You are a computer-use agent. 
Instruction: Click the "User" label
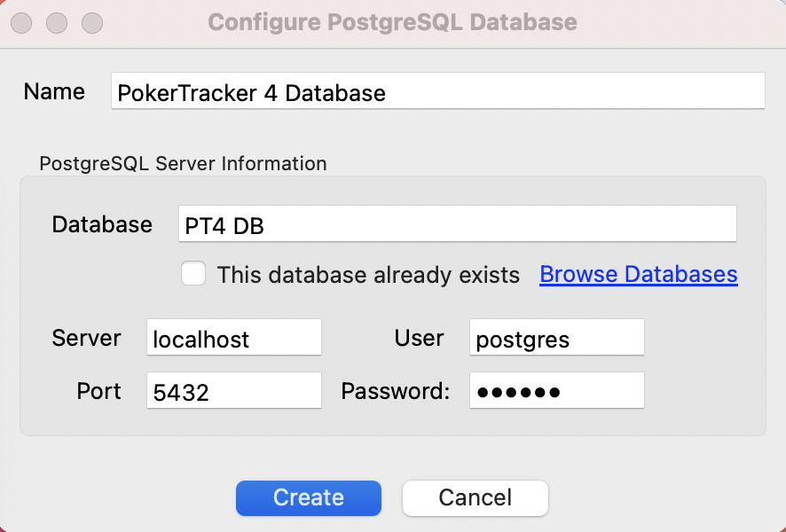pos(419,338)
